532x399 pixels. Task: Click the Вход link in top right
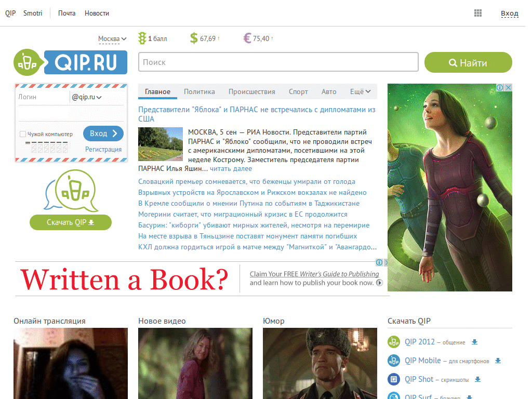[x=510, y=14]
